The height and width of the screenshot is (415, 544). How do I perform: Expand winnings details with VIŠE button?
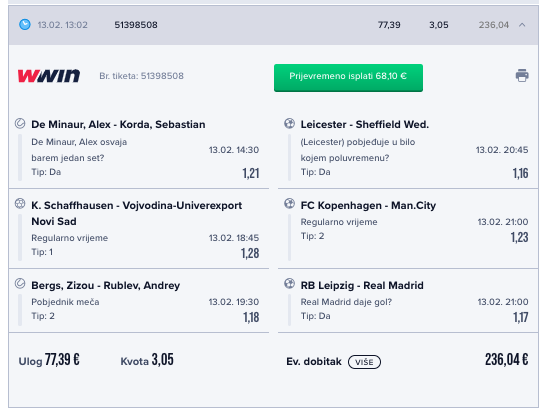coord(364,362)
